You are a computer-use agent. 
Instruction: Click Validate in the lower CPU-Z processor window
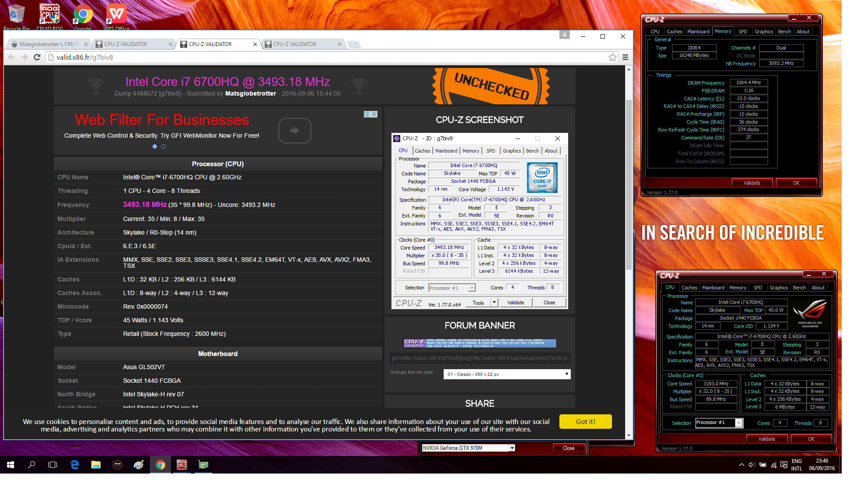pos(767,439)
